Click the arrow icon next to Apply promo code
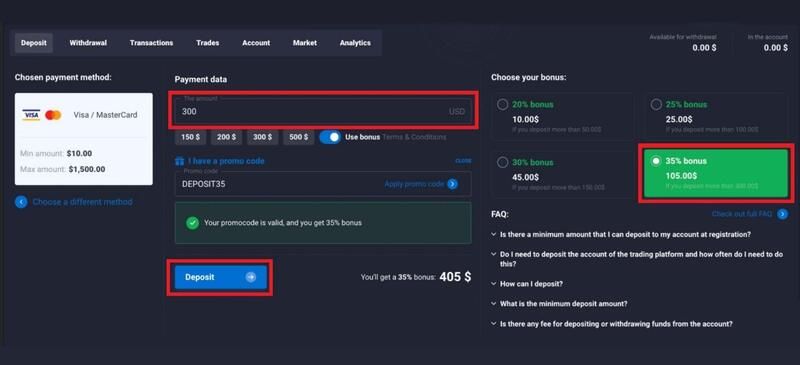Screen dimensions: 800x365 click(453, 184)
